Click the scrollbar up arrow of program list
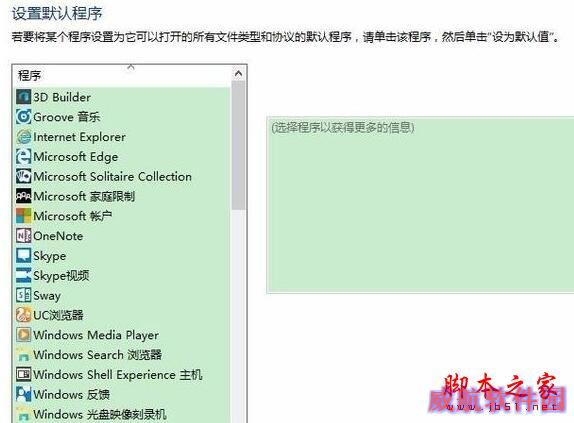The width and height of the screenshot is (574, 423). point(238,74)
